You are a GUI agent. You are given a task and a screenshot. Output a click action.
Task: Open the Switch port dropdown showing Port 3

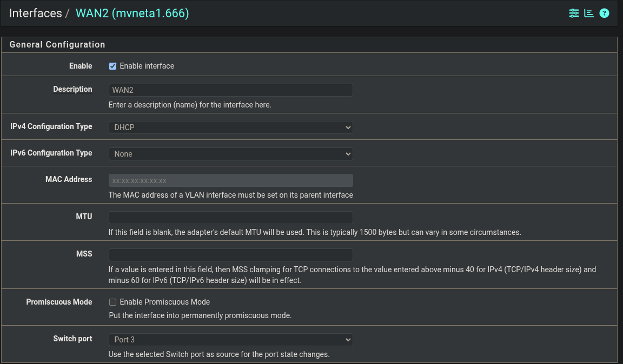230,340
